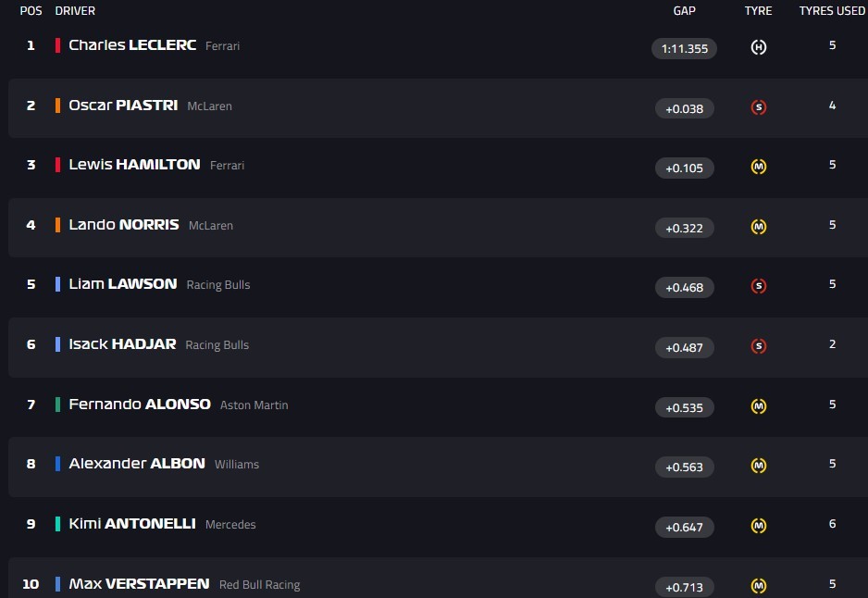868x598 pixels.
Task: Click the medium tyre icon in Norris row
Action: 759,227
